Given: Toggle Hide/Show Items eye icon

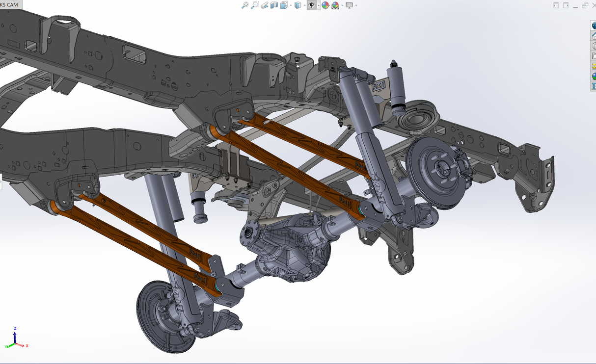Looking at the screenshot, I should coord(312,5).
